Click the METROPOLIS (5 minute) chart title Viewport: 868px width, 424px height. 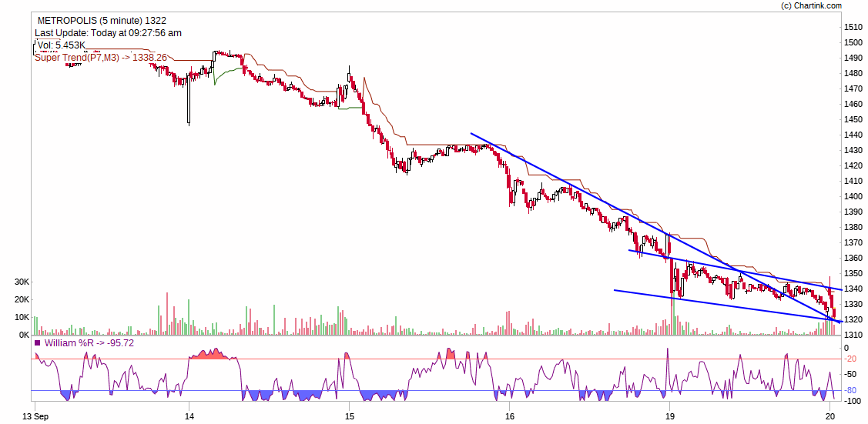[102, 21]
